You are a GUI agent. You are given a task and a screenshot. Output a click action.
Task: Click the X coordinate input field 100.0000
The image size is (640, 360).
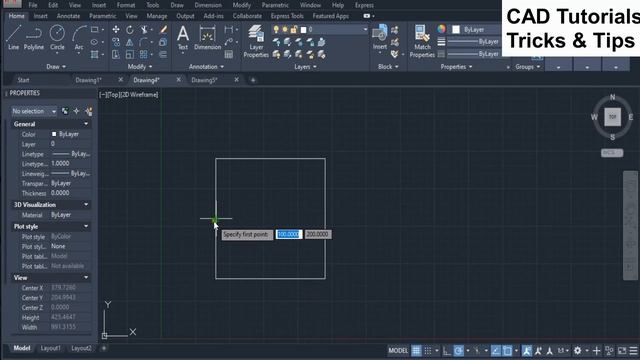click(x=289, y=234)
